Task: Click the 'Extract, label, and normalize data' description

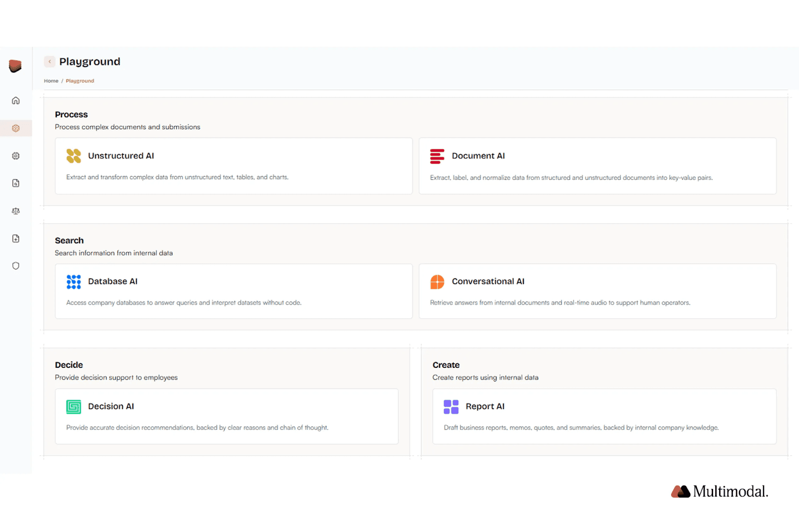Action: (571, 178)
